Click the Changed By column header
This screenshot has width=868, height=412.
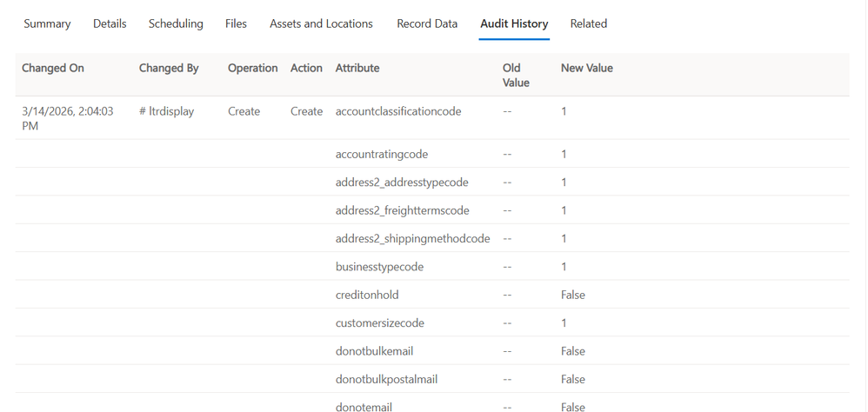[x=169, y=68]
